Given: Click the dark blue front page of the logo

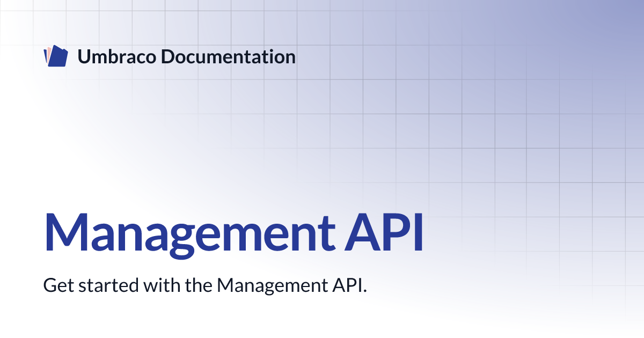Looking at the screenshot, I should (x=58, y=57).
